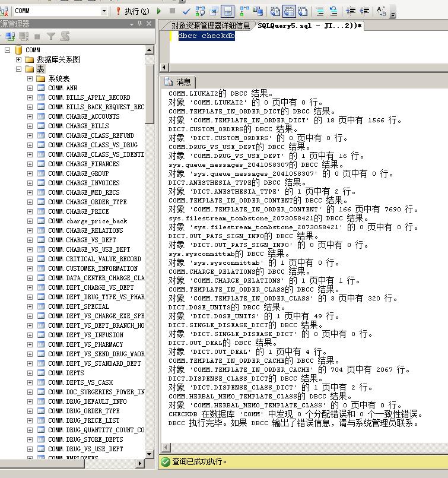Viewport: 448px width, 478px height.
Task: Click the 'COMM.TEMPLATE_IN_ORDER_CACHE' 704 页 message line
Action: [290, 370]
